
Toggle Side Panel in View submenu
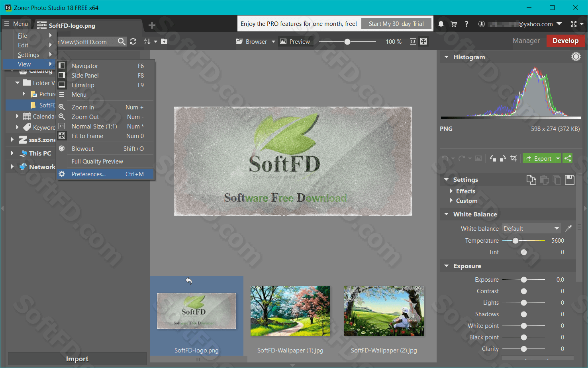click(x=106, y=76)
